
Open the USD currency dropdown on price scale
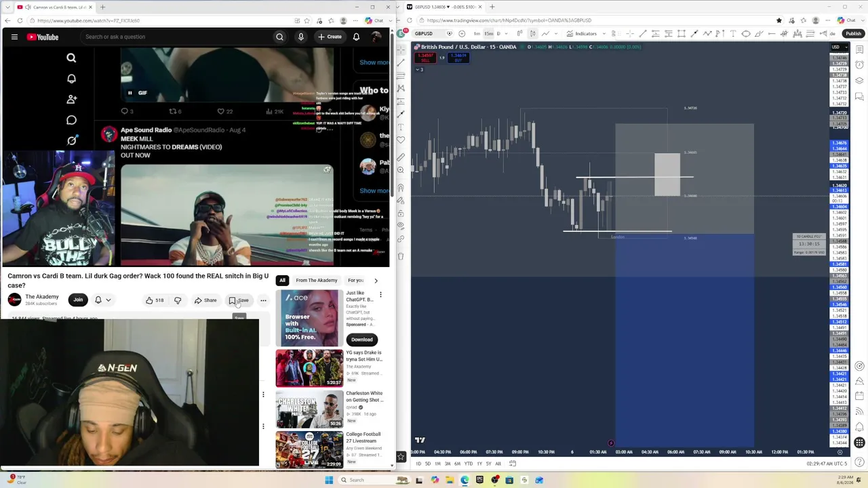pyautogui.click(x=840, y=47)
